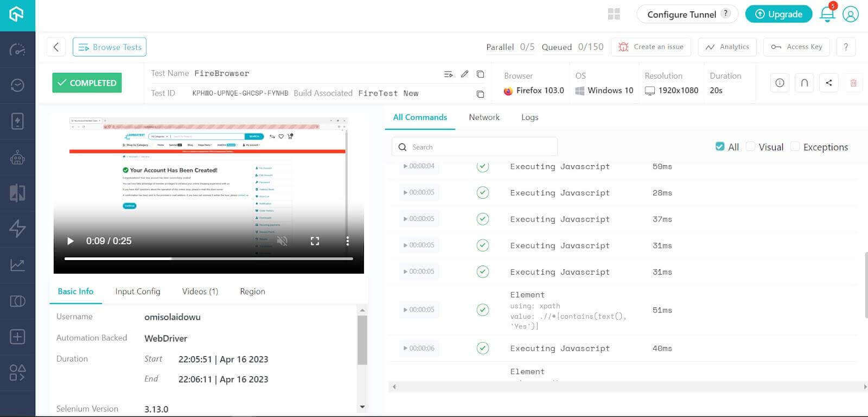Viewport: 868px width, 417px height.
Task: Open the Input Config tab
Action: tap(138, 292)
